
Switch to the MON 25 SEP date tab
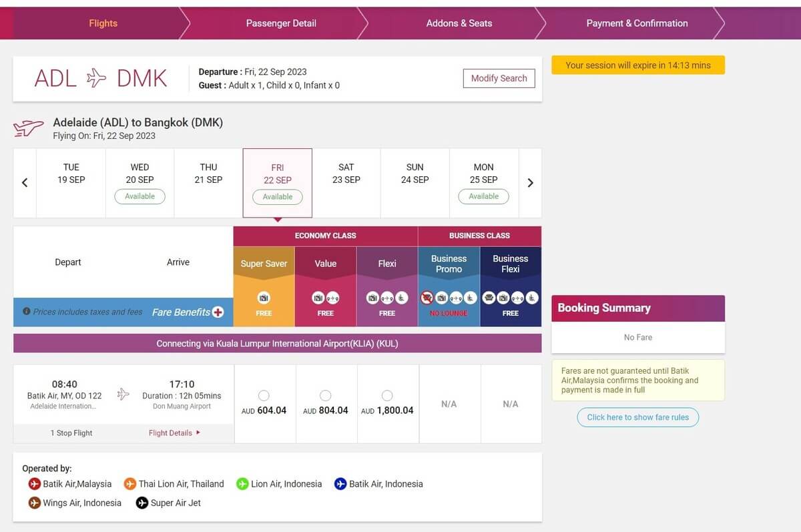483,183
